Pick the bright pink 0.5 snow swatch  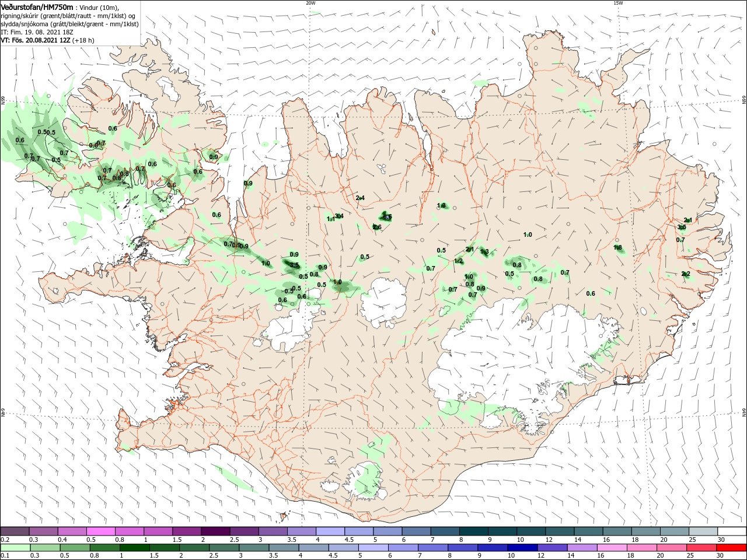(100, 531)
